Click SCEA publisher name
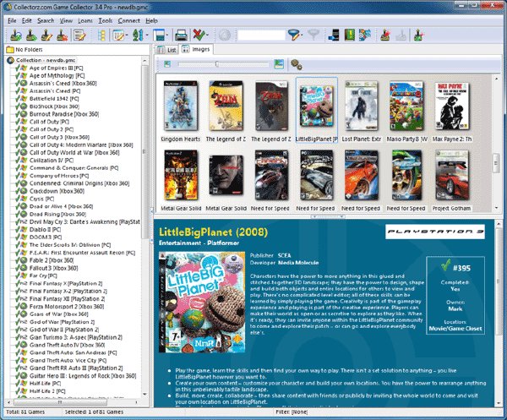This screenshot has width=507, height=420. (284, 255)
